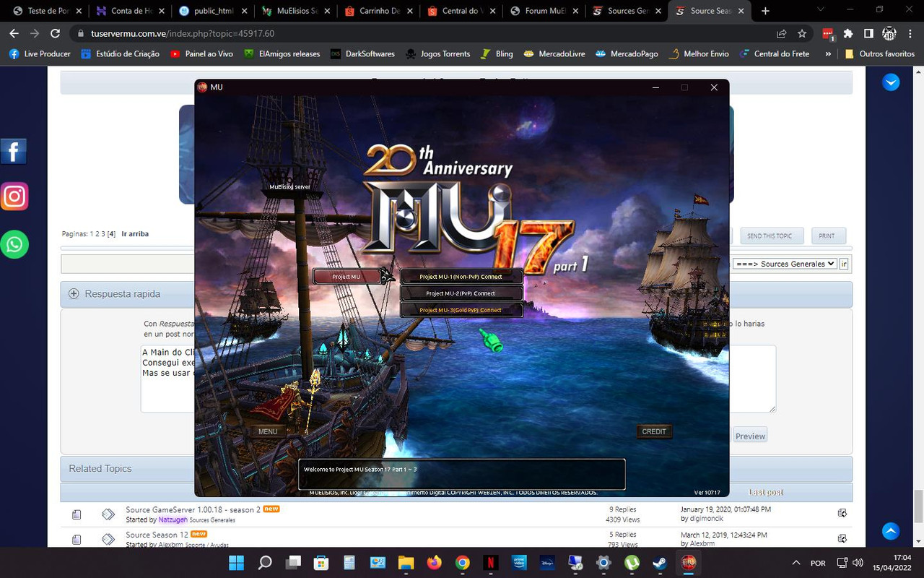Show hidden system tray icons chevron
This screenshot has width=924, height=578.
pyautogui.click(x=796, y=563)
